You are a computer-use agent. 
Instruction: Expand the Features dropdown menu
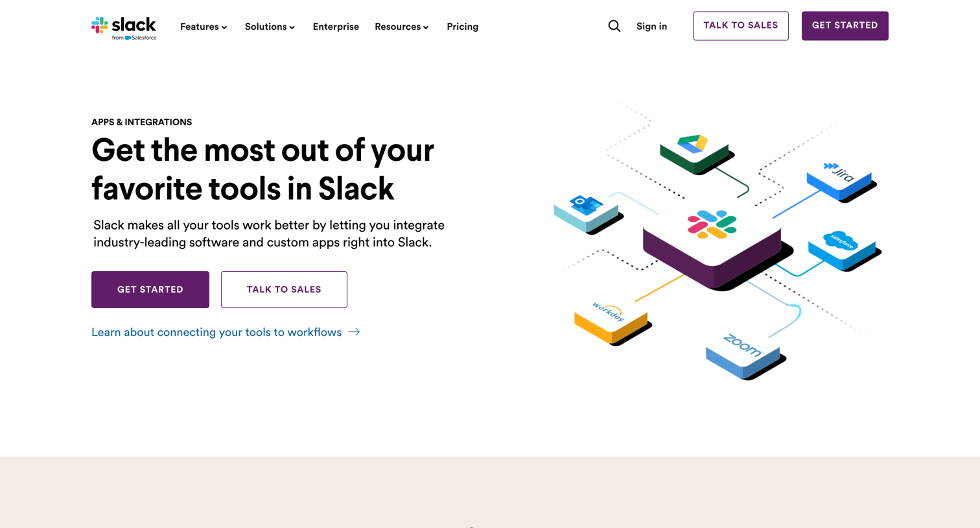[204, 27]
